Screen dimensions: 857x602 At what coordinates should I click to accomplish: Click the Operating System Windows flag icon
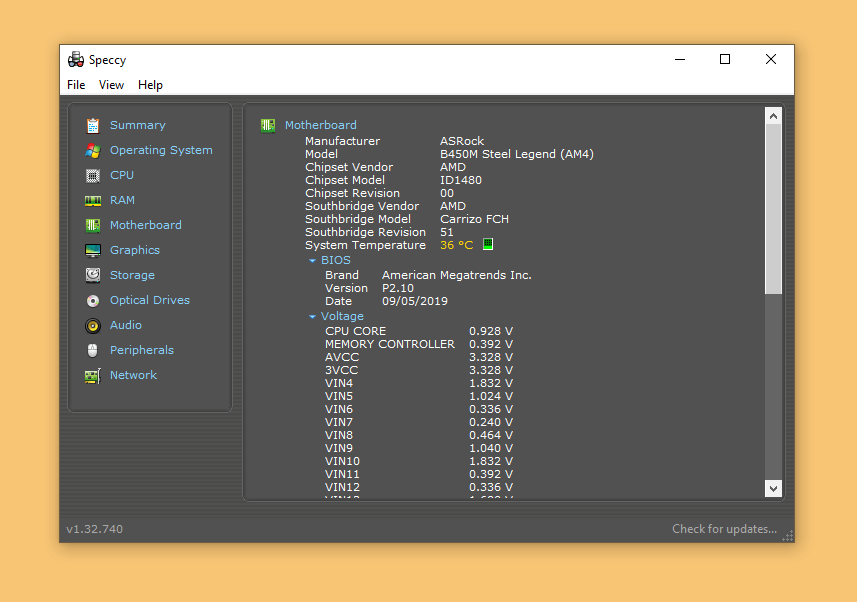[93, 150]
